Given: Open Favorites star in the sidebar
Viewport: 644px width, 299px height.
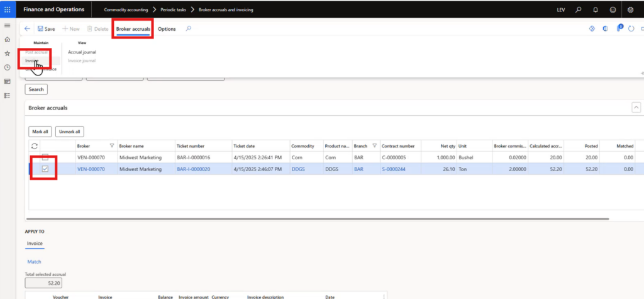Looking at the screenshot, I should 7,54.
